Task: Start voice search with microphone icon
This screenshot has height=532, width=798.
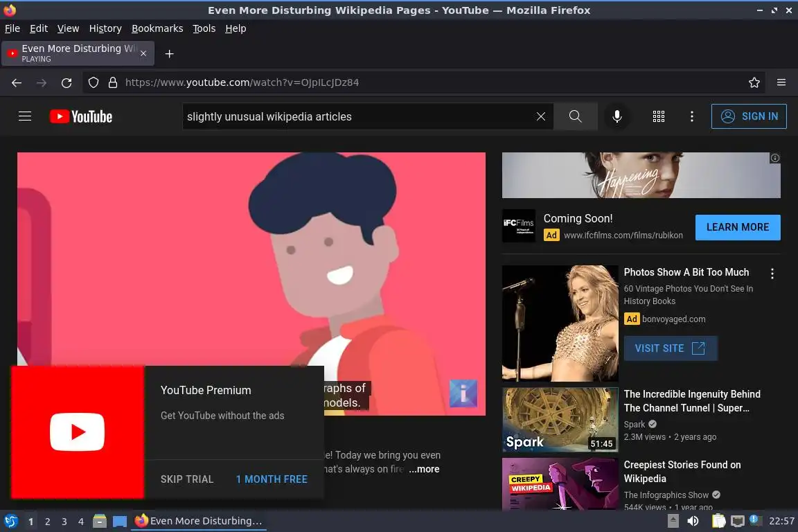Action: 617,116
